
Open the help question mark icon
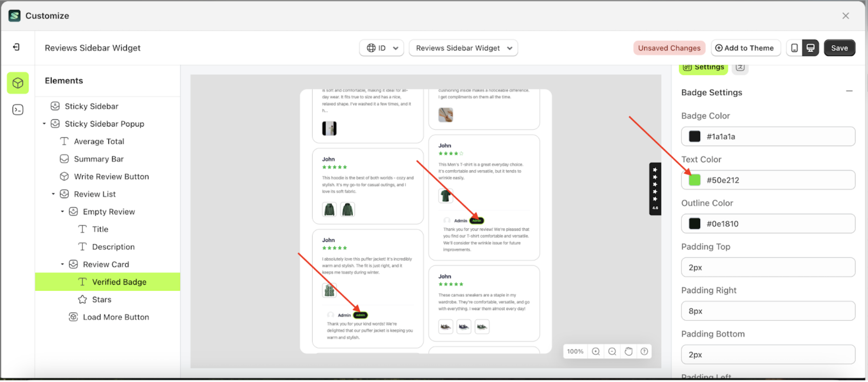[x=644, y=351]
